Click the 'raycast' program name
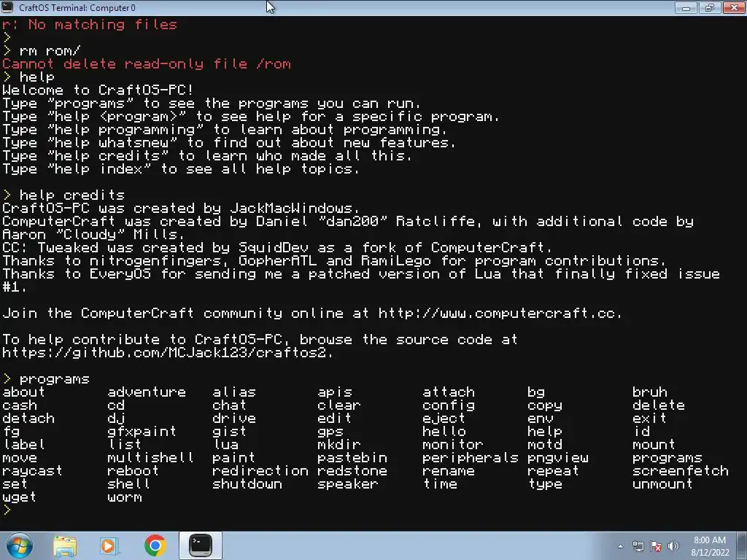Screen dimensions: 747x560 (32, 471)
